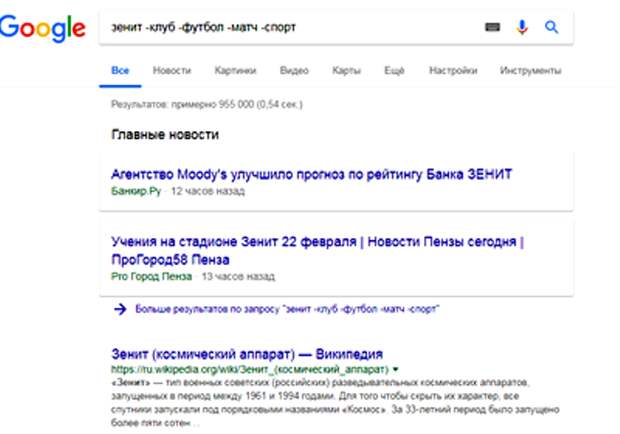Click the 'Главные новости' heading
Viewport: 620px width, 434px height.
tap(165, 135)
